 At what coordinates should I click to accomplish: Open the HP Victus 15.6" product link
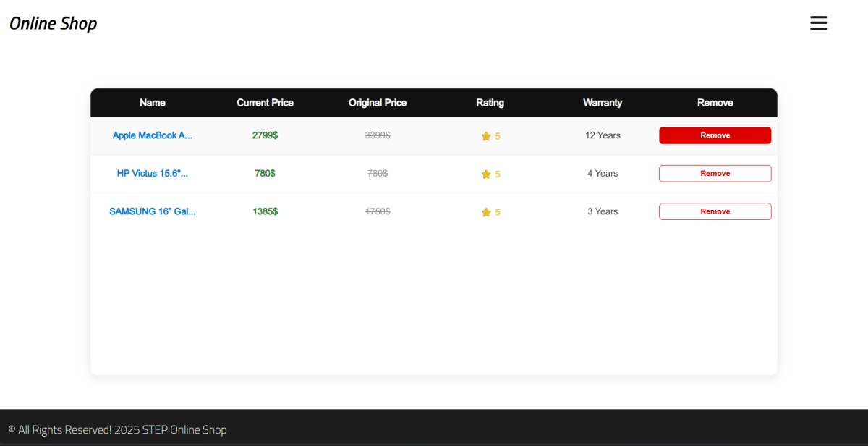tap(153, 174)
